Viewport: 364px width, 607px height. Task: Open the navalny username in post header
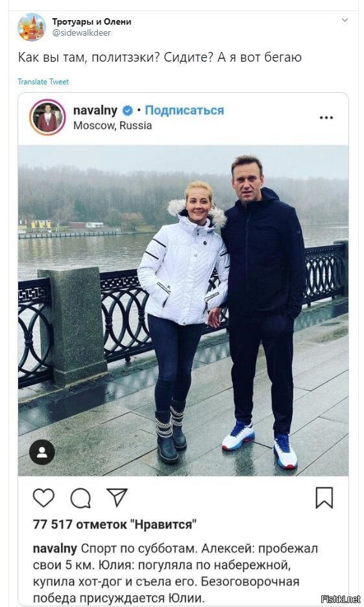[95, 110]
